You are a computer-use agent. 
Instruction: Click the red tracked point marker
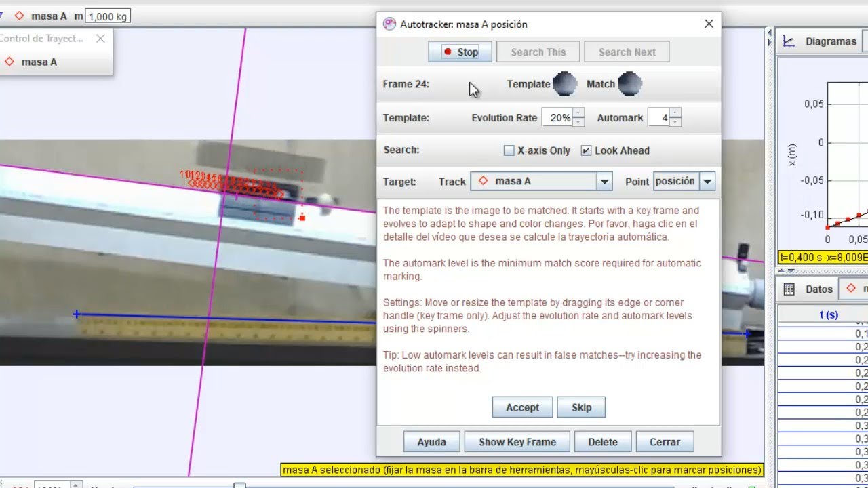click(302, 218)
